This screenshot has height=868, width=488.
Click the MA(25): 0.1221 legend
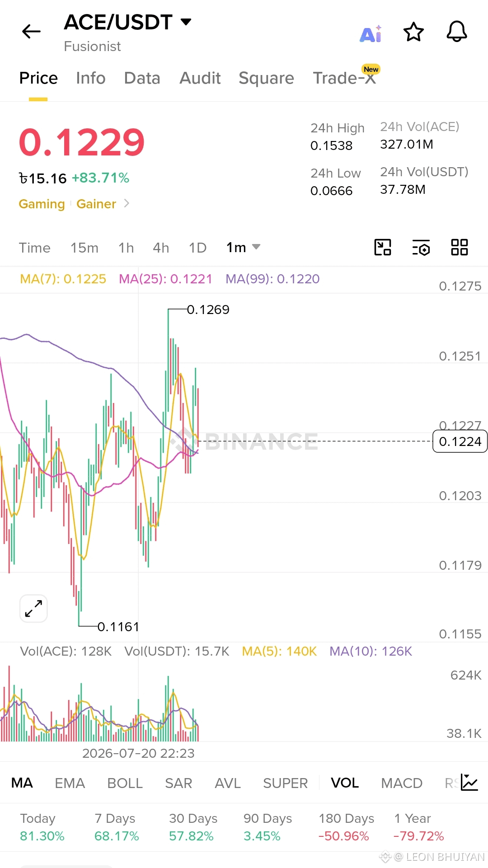tap(165, 279)
